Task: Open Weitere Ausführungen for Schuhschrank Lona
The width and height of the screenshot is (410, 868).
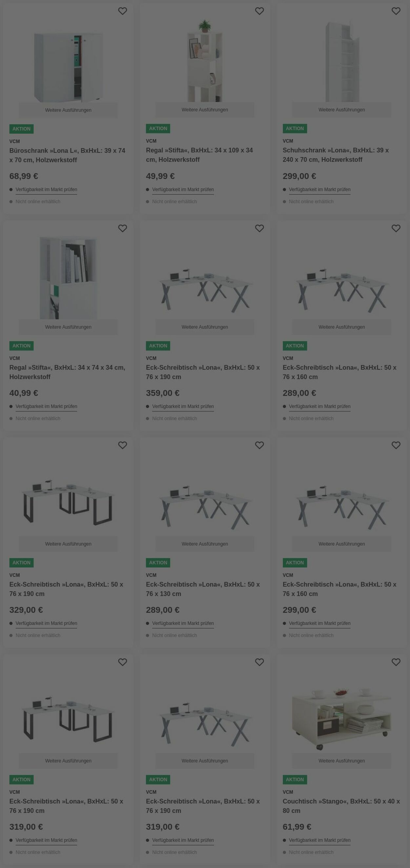Action: (341, 110)
